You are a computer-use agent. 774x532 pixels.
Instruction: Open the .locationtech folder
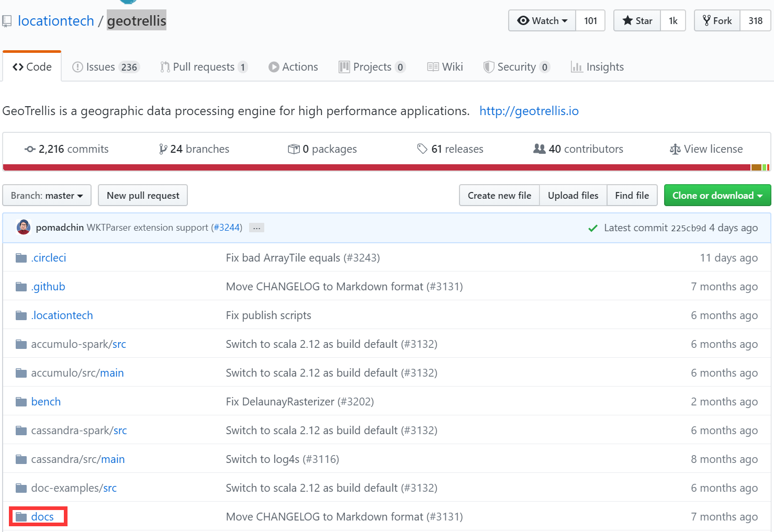62,315
